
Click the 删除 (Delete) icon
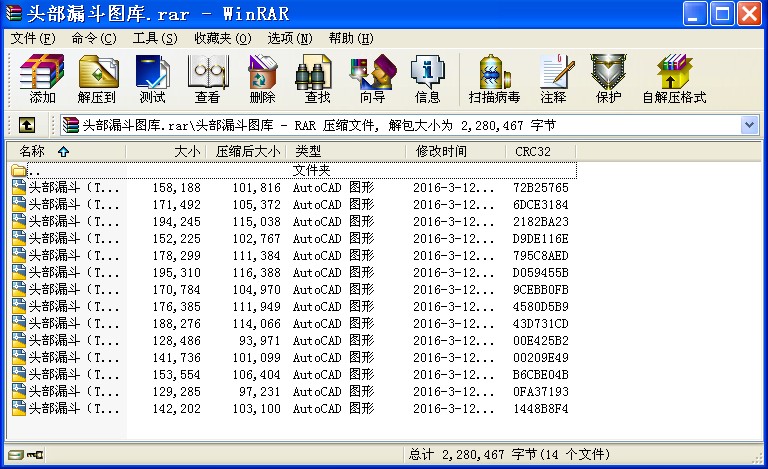point(263,78)
